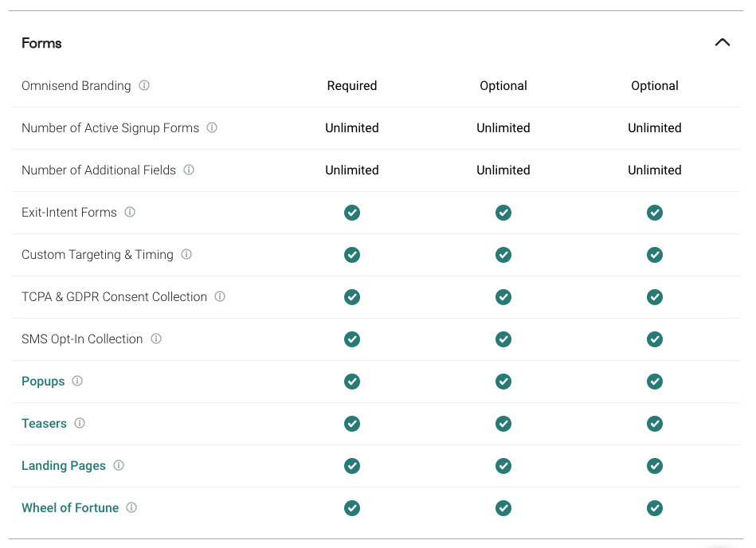Collapse the Forms section chevron

point(722,42)
